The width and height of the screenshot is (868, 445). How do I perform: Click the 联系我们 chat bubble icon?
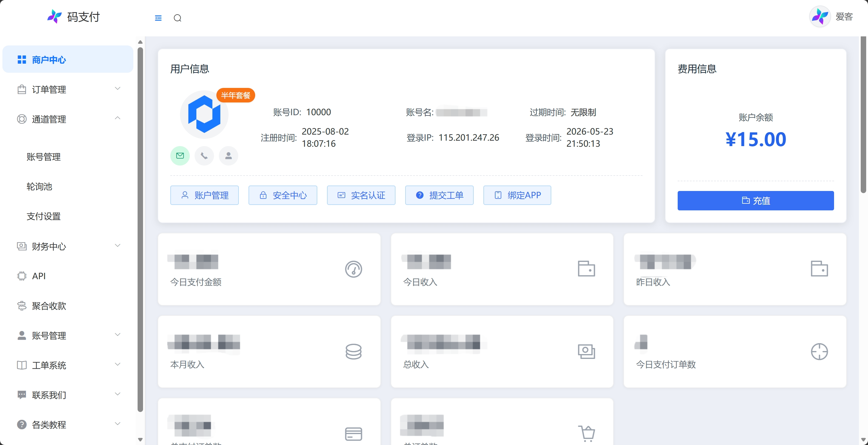click(x=22, y=395)
